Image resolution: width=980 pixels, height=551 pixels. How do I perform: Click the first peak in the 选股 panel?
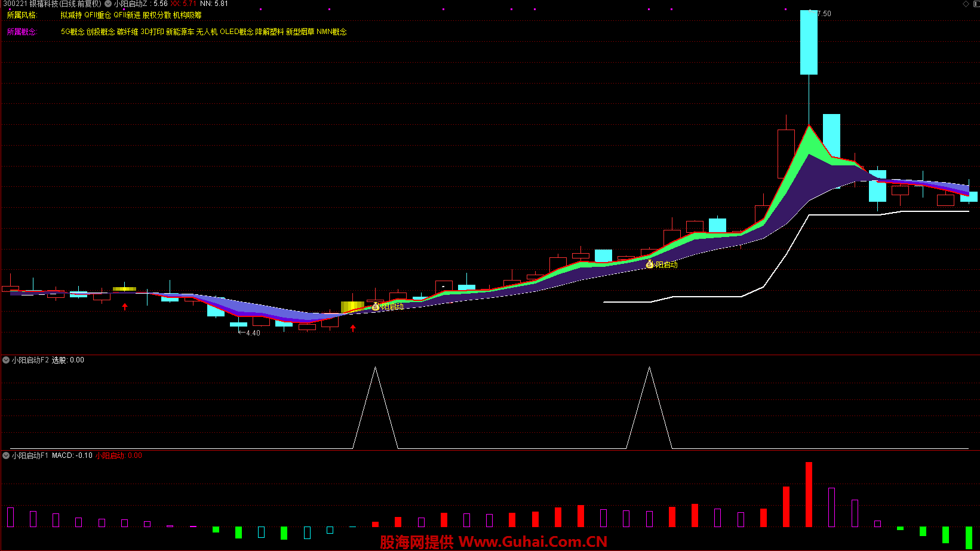coord(376,369)
